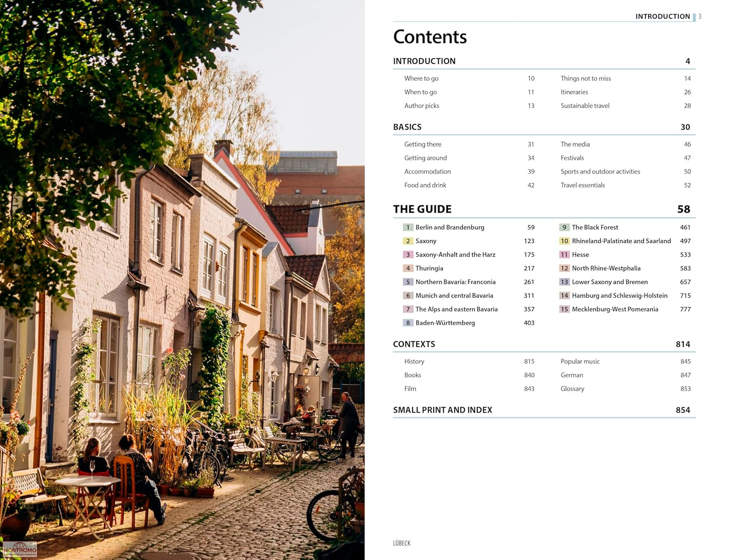Open the 'Author picks' entry

click(421, 106)
